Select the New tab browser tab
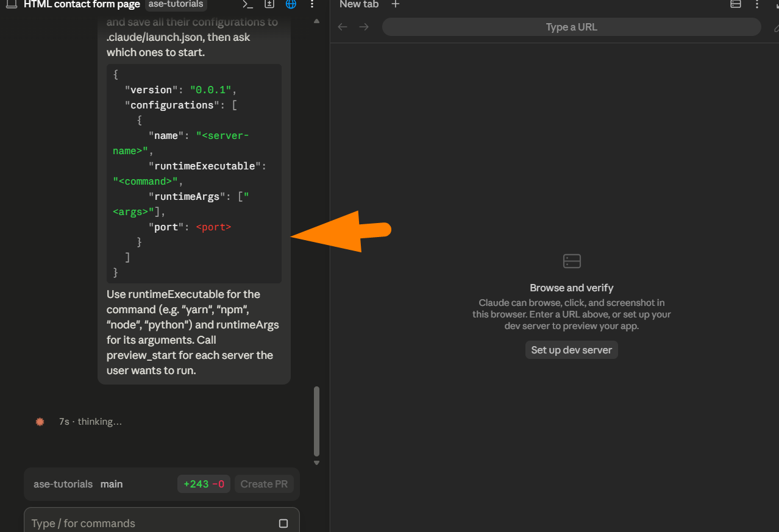Viewport: 779px width, 532px height. [x=359, y=4]
